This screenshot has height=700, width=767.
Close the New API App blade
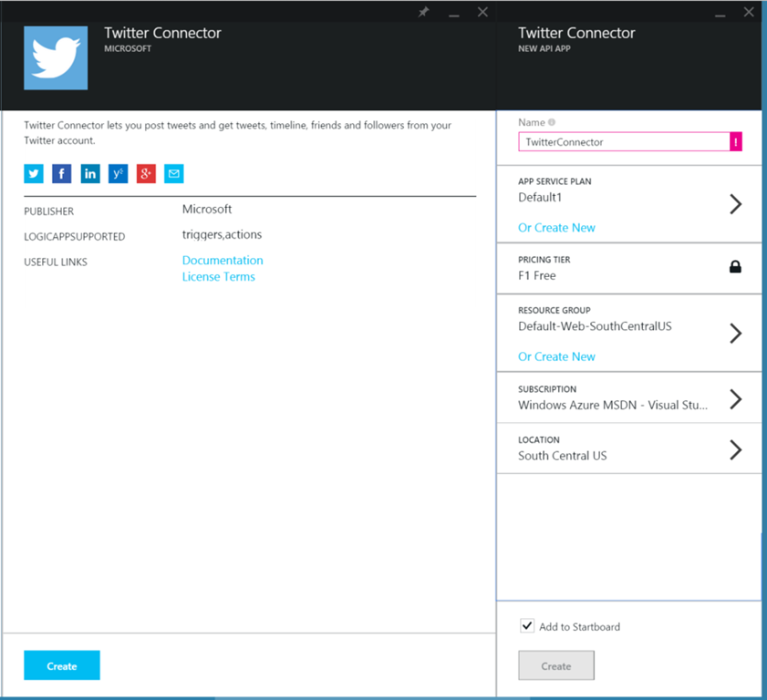pos(749,12)
